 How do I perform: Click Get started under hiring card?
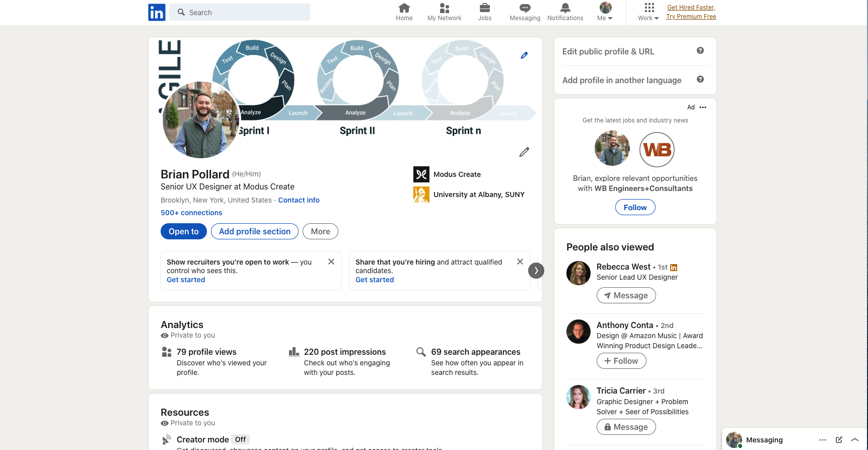coord(375,280)
